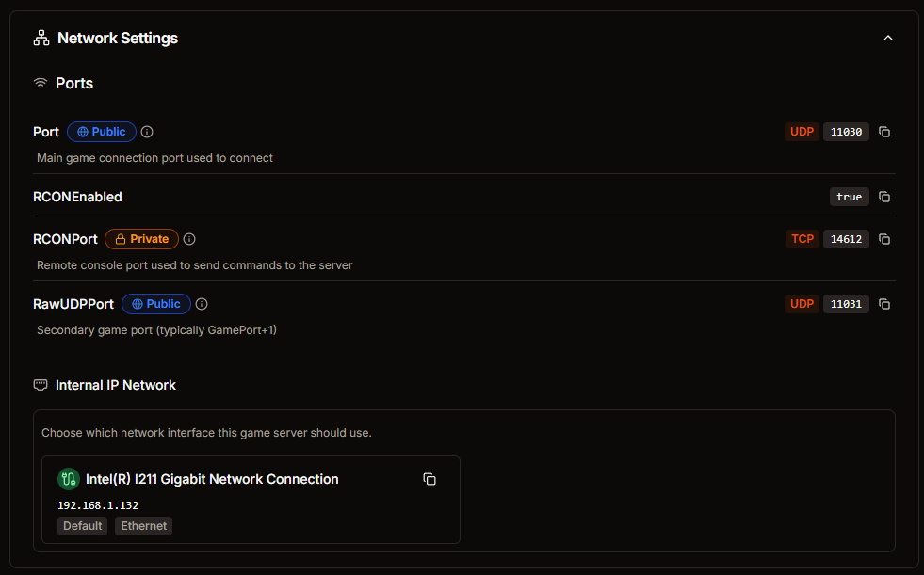Copy the main Port value 11030

click(x=883, y=132)
